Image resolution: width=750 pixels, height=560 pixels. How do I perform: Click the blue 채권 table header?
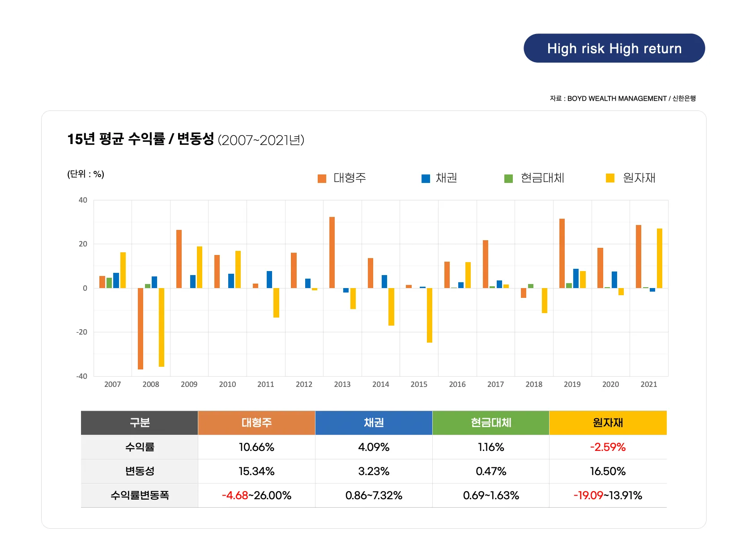coord(374,423)
